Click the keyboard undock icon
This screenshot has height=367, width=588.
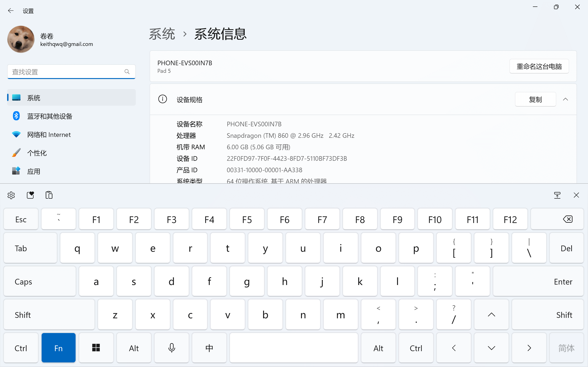pyautogui.click(x=557, y=195)
